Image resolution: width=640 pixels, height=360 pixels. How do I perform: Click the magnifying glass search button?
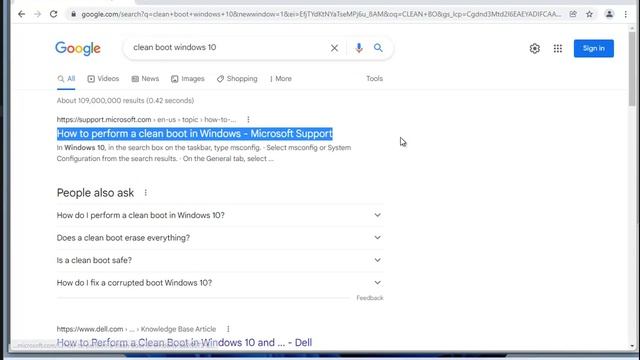coord(378,48)
